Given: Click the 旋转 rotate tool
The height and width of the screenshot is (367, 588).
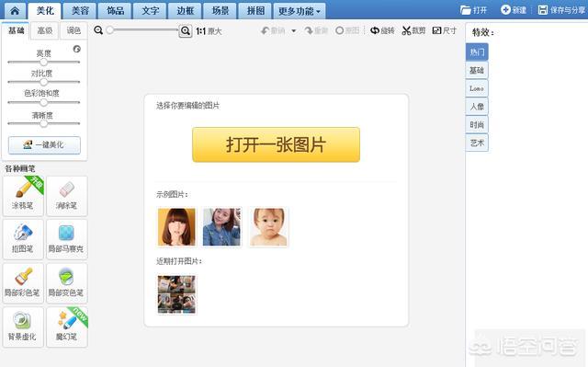Looking at the screenshot, I should tap(382, 30).
